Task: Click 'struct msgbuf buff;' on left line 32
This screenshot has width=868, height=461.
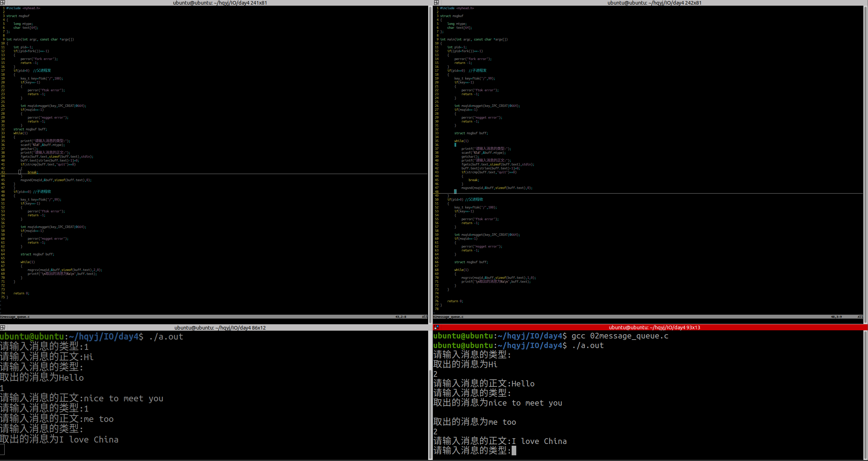Action: (30, 129)
